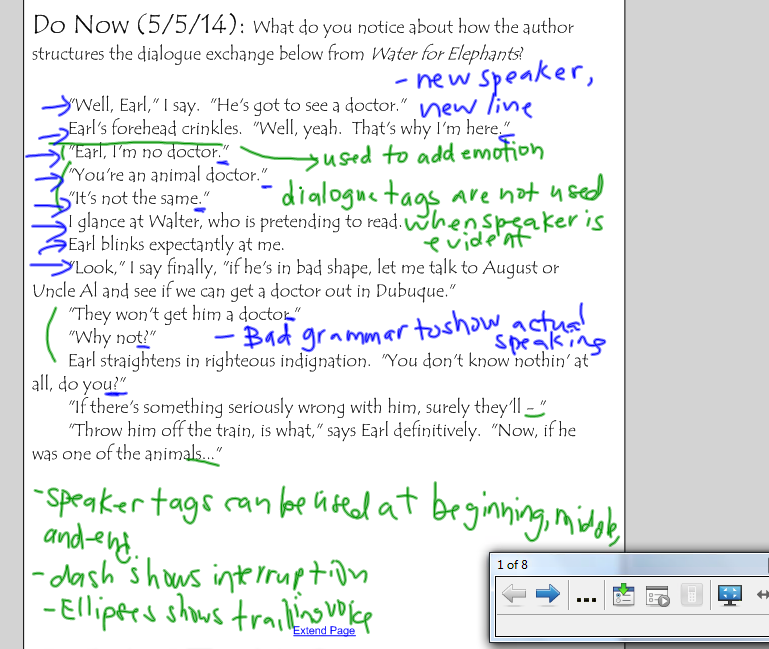Open more options ellipsis in floating toolbar
The width and height of the screenshot is (769, 649).
click(586, 599)
